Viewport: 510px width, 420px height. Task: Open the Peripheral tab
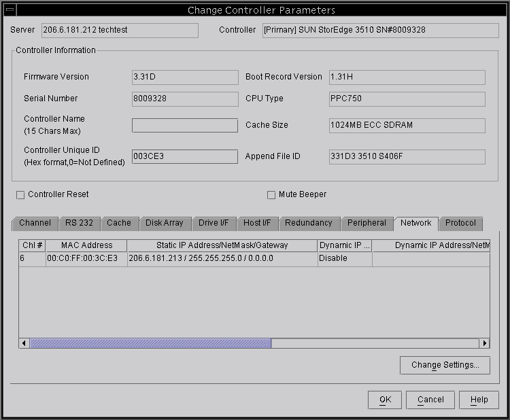(367, 224)
